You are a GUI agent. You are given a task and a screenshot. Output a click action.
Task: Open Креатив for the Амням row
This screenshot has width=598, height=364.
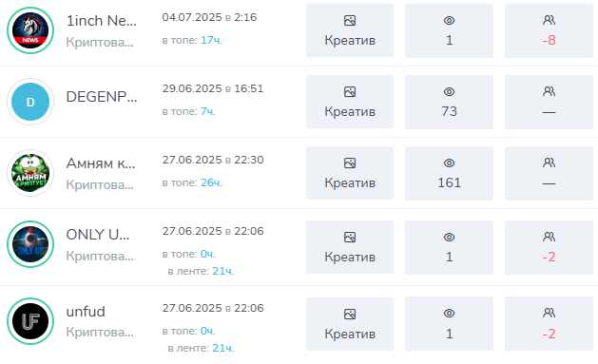click(350, 173)
